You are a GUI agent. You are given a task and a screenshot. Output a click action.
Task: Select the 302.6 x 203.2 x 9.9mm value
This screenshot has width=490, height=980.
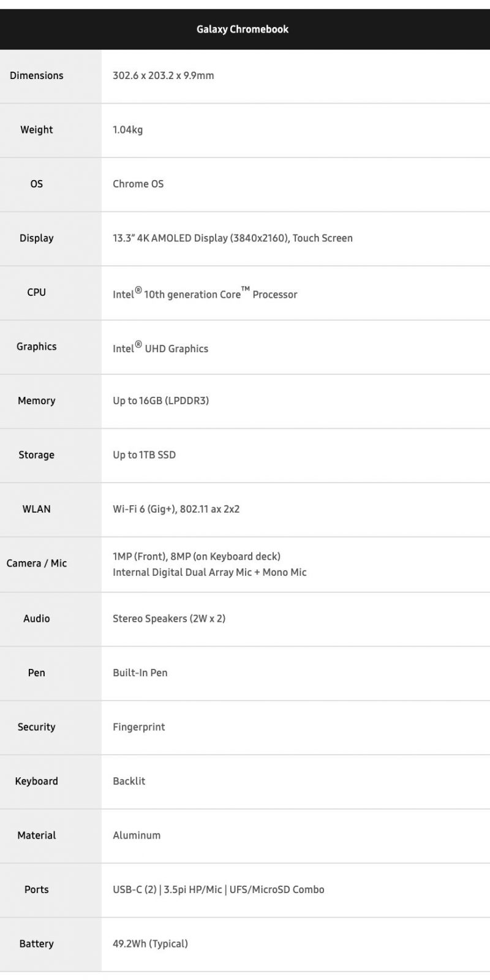[163, 76]
